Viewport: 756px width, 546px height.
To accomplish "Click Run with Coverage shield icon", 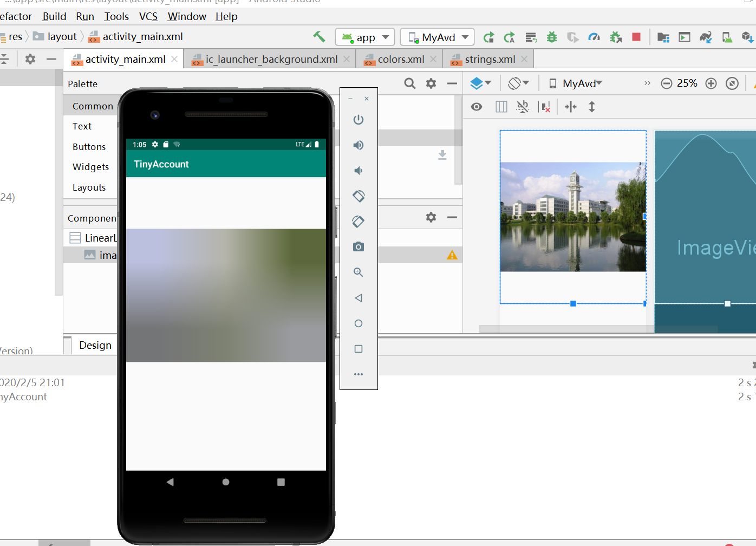I will coord(572,37).
